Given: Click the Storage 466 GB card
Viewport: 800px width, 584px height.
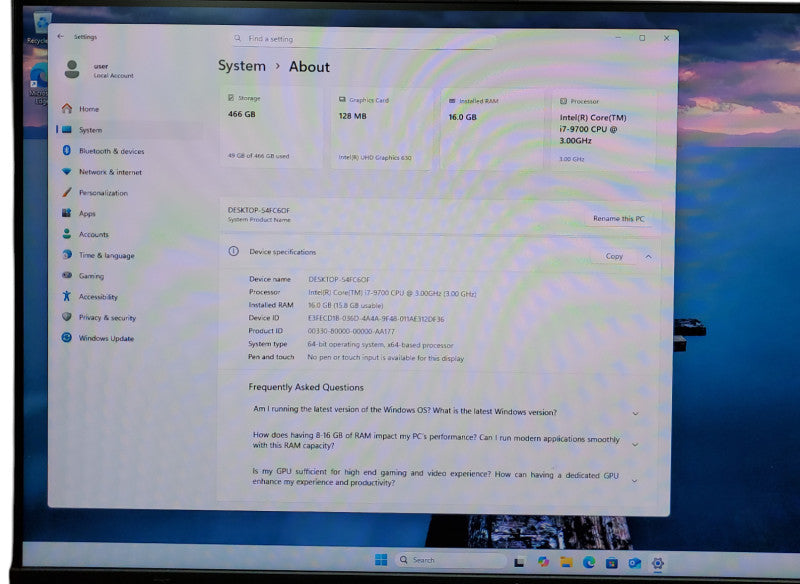Looking at the screenshot, I should pyautogui.click(x=271, y=128).
